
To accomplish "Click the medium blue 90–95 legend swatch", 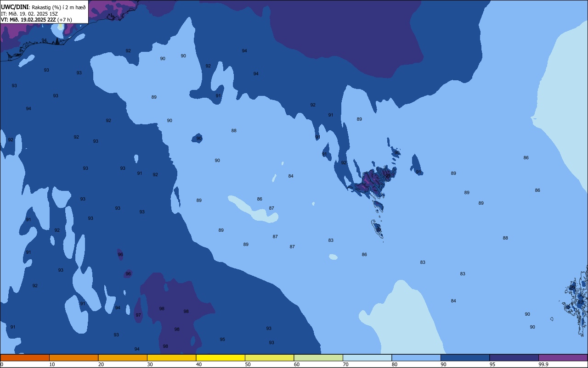I will pos(465,357).
